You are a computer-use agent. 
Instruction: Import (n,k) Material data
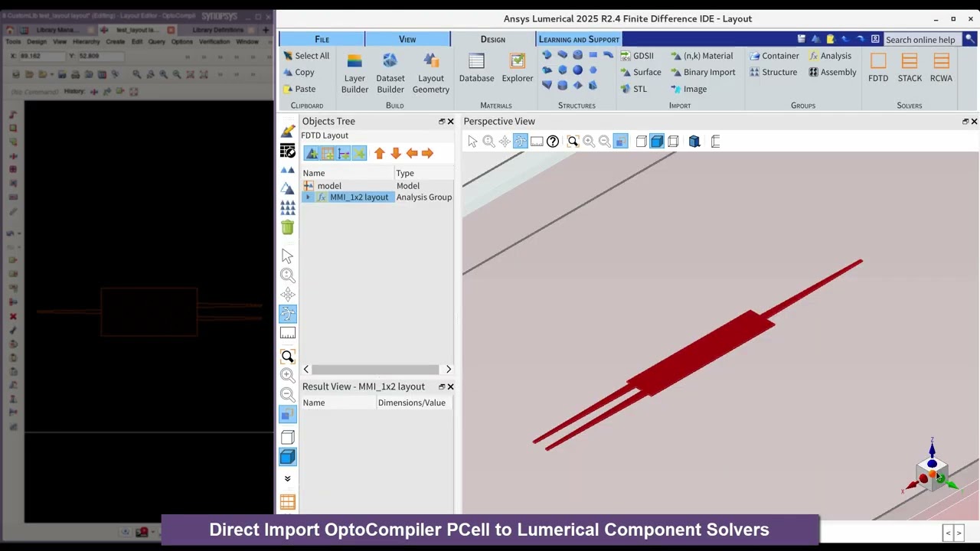pyautogui.click(x=702, y=56)
